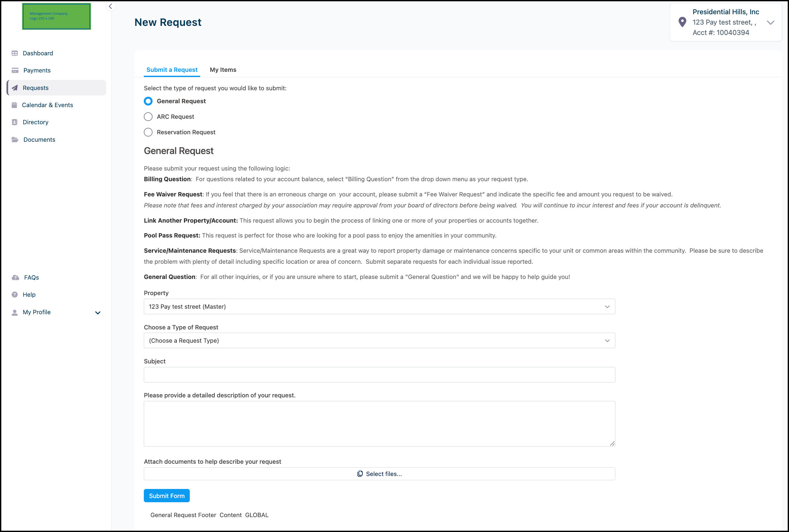Collapse the sidebar with the arrow
This screenshot has width=789, height=532.
[110, 6]
